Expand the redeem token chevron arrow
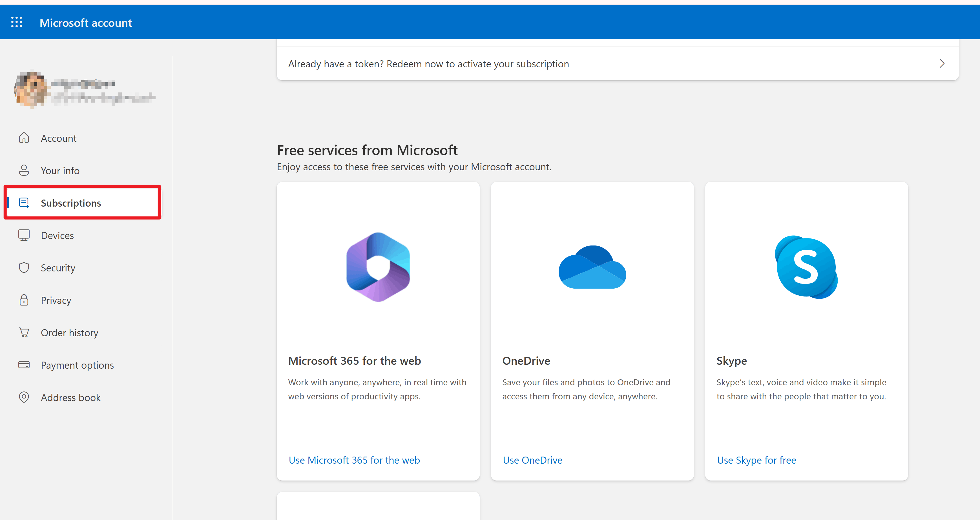 click(x=942, y=63)
